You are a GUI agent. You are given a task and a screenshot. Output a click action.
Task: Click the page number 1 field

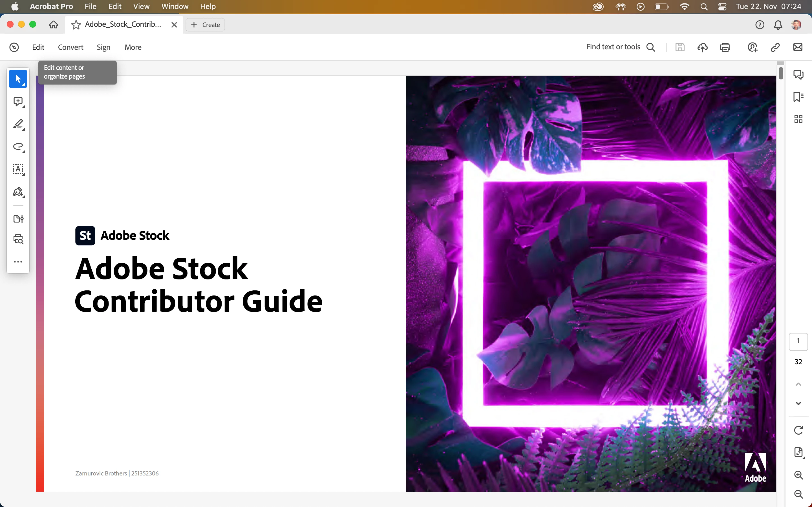click(798, 341)
